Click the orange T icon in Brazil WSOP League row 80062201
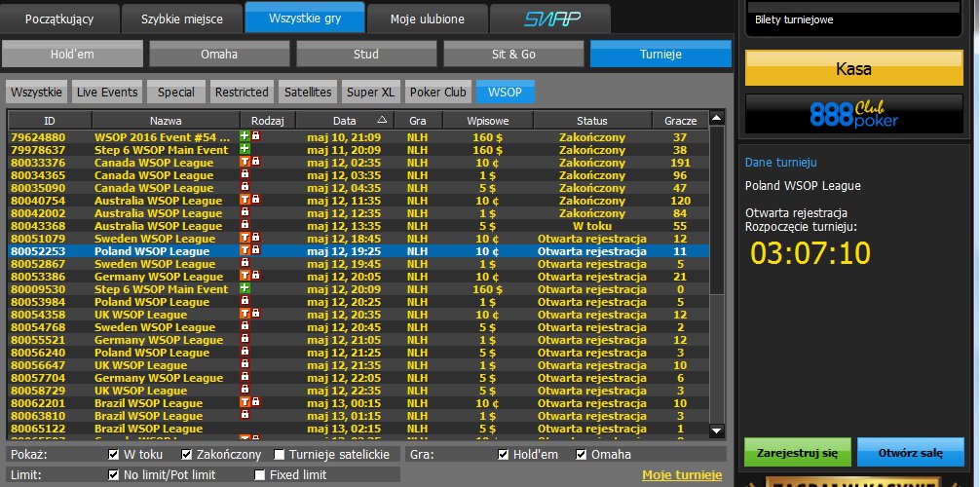The image size is (980, 487). (245, 402)
